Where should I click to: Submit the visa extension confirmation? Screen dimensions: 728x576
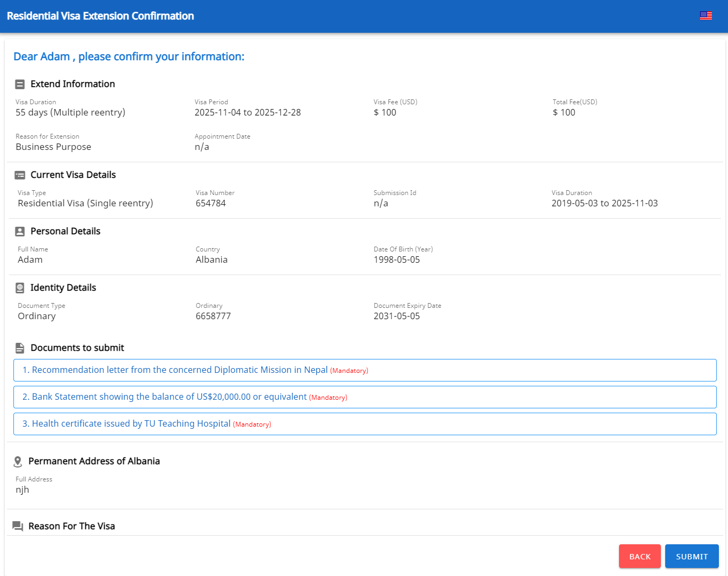pyautogui.click(x=692, y=556)
